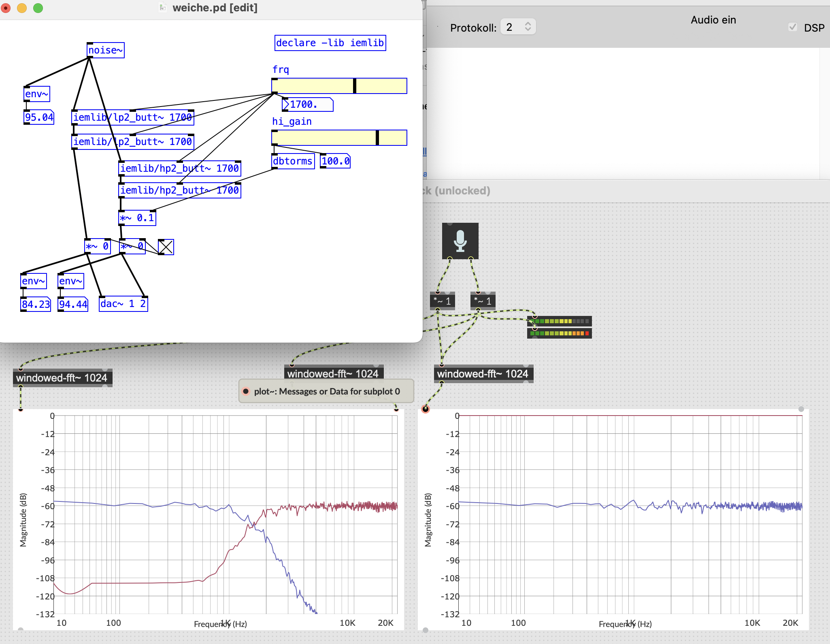
Task: Click the right *~ 1 multiplier node
Action: coord(483,301)
